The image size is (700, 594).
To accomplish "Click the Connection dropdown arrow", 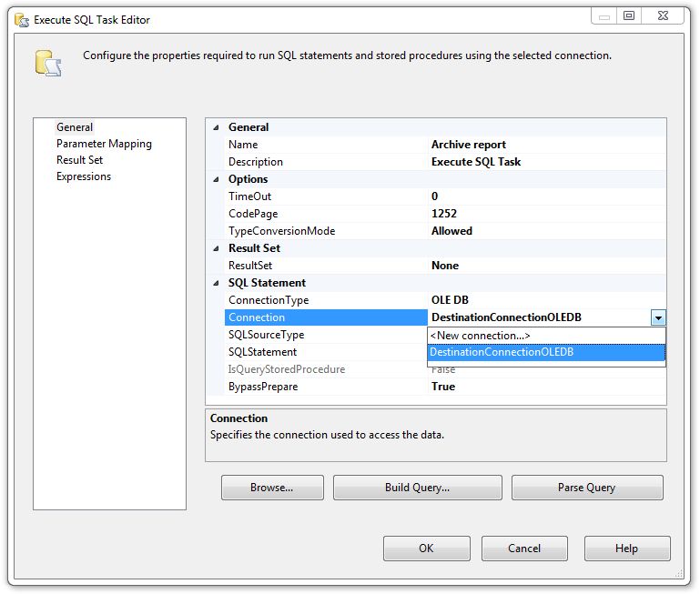I will 658,317.
